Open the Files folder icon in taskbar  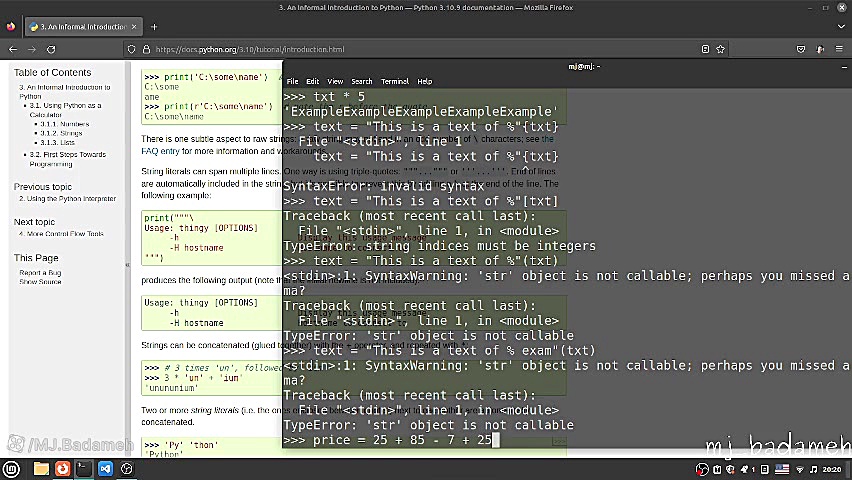coord(41,468)
